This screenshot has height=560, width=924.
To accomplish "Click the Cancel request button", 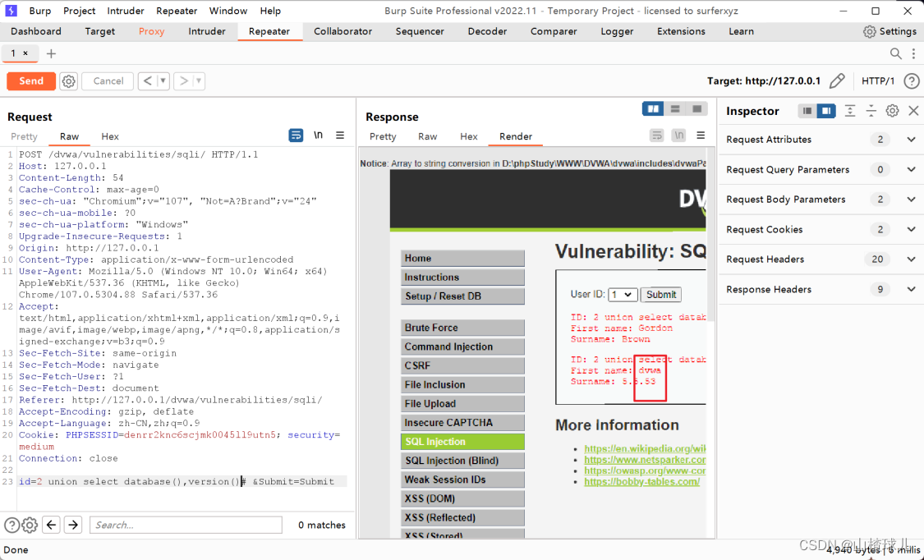I will coord(108,80).
